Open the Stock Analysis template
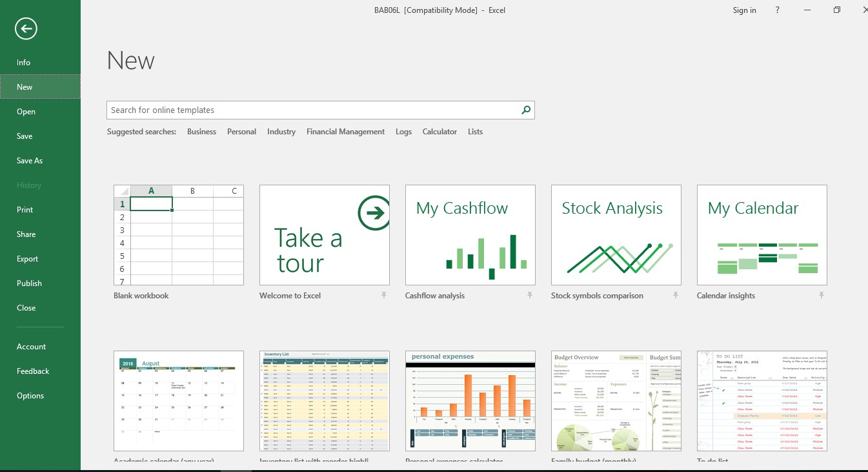868x472 pixels. point(616,235)
